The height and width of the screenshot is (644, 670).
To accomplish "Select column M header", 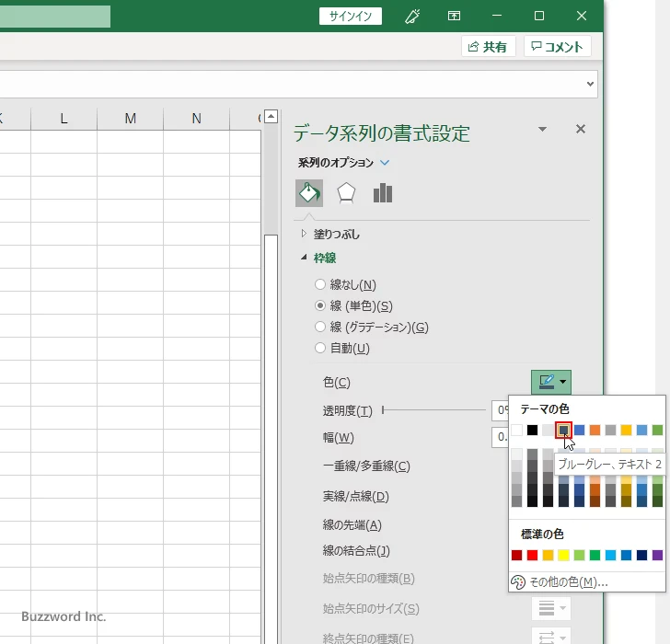I will 131,119.
